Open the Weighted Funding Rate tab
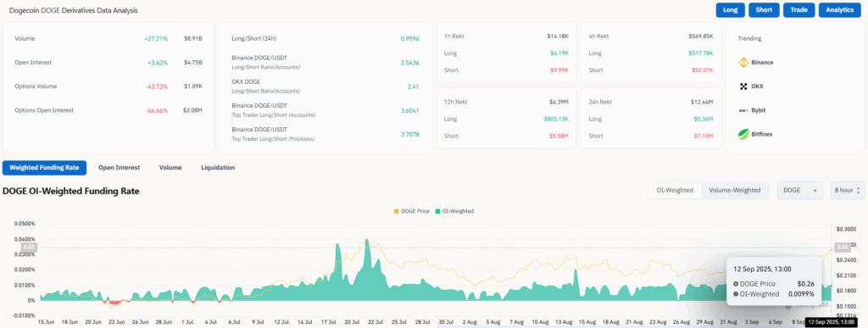The image size is (868, 328). [44, 167]
